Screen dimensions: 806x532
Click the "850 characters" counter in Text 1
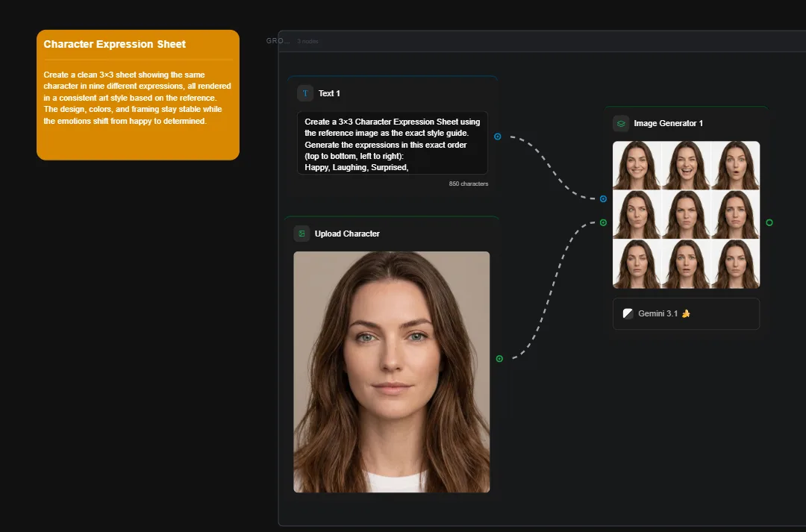[469, 183]
